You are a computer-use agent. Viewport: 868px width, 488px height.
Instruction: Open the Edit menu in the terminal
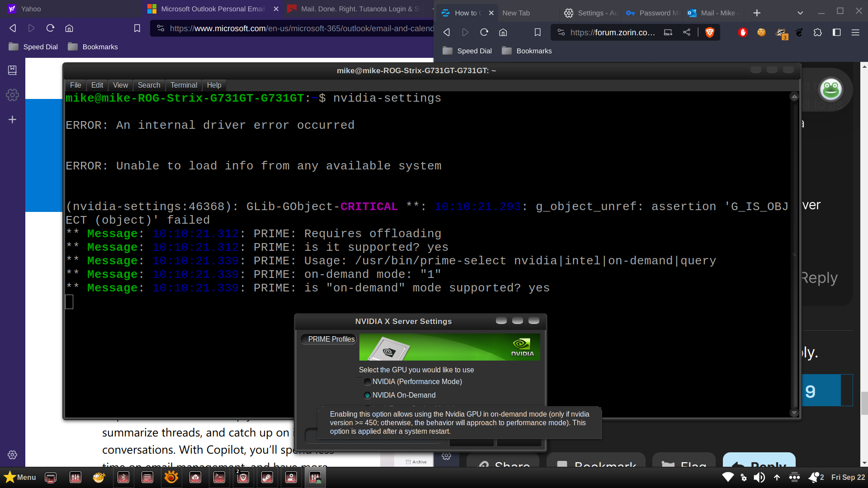point(97,85)
